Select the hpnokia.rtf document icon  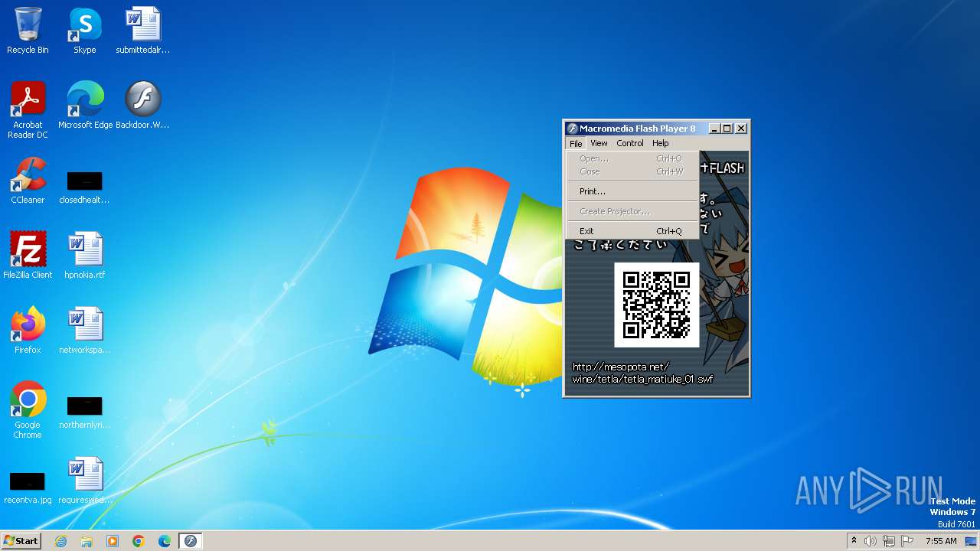coord(84,255)
